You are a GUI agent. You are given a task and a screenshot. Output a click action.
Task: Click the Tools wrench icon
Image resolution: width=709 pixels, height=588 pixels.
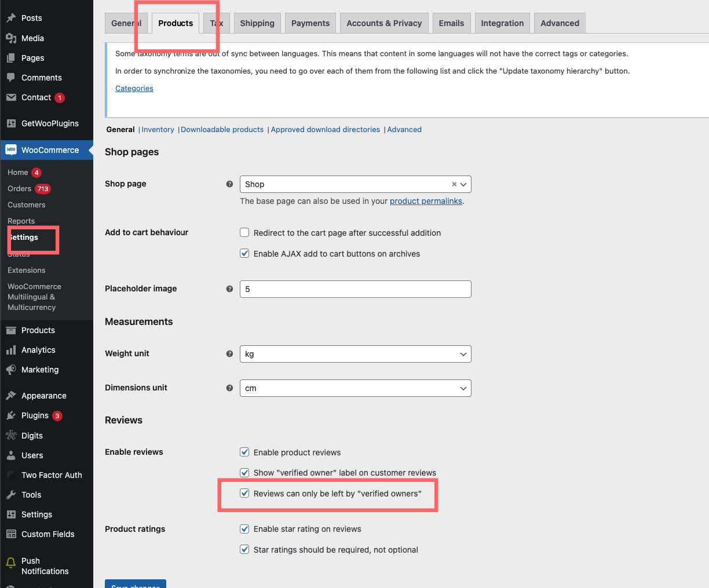coord(11,495)
